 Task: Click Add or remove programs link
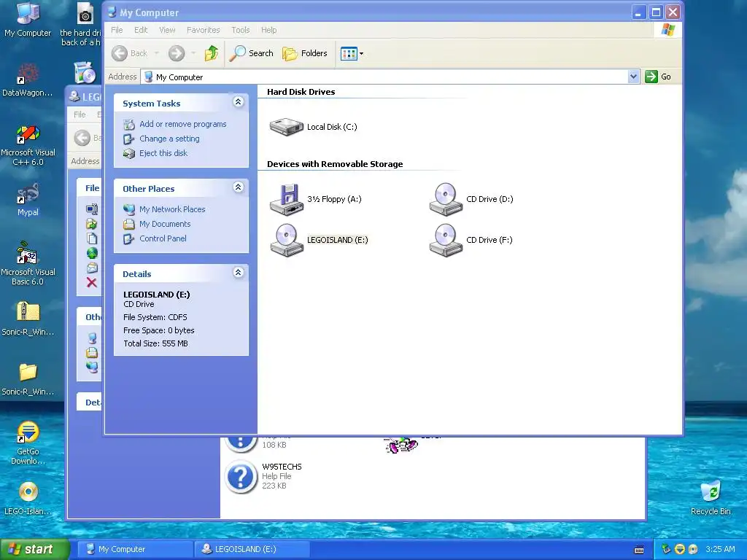(x=183, y=124)
